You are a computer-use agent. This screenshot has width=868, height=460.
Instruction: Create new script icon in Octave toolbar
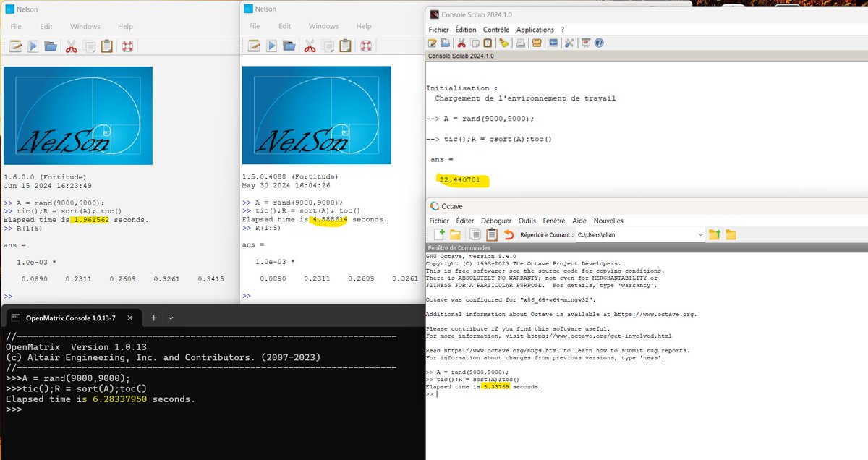coord(439,234)
